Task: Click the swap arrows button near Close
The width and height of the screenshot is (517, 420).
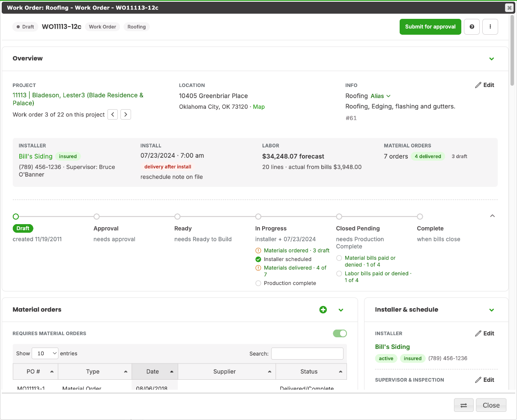Action: (x=463, y=405)
